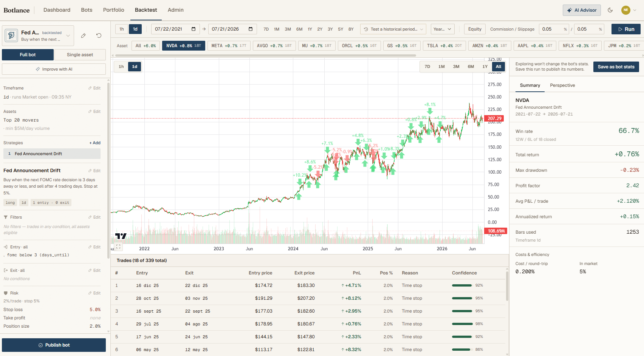Expand the account chevron next to avatar
The image size is (644, 356).
635,10
